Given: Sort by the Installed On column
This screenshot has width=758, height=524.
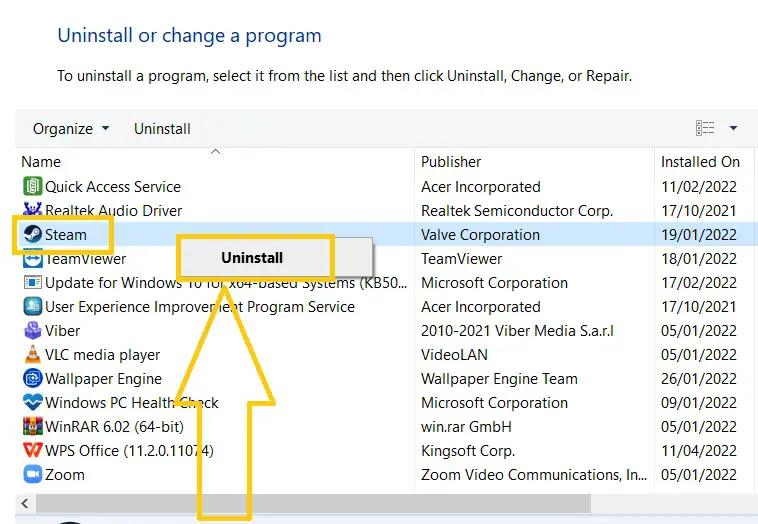Looking at the screenshot, I should tap(700, 161).
